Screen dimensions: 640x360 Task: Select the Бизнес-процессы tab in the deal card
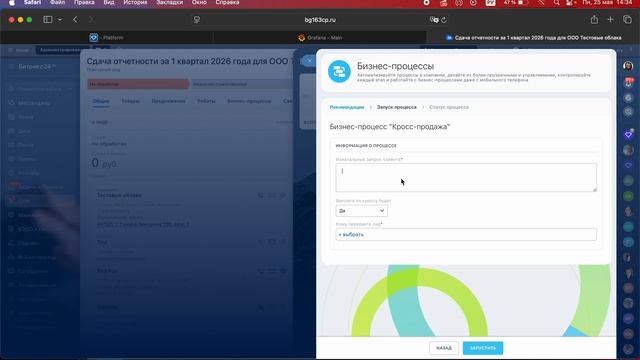(249, 101)
